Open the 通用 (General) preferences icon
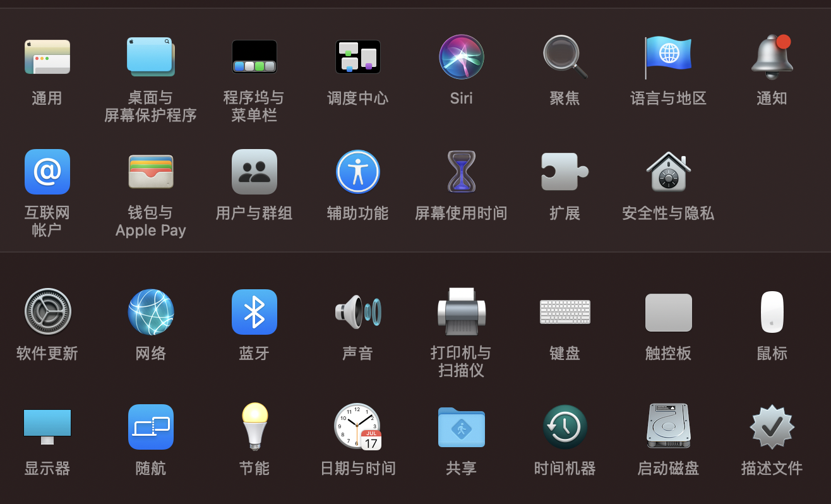Image resolution: width=831 pixels, height=504 pixels. tap(47, 57)
